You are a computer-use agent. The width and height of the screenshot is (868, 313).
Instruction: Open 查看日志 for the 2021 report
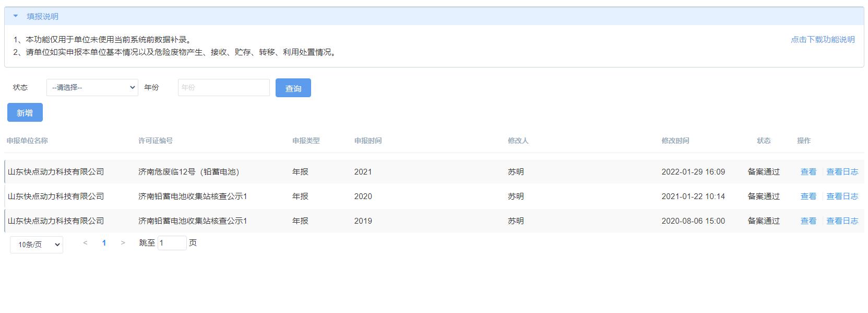pyautogui.click(x=842, y=172)
